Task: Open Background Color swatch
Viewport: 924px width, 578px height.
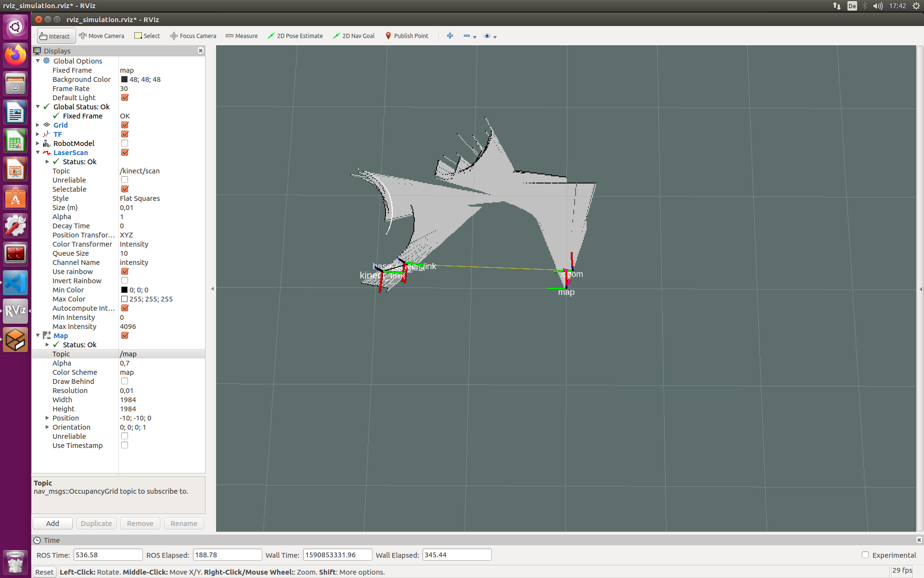Action: point(124,79)
